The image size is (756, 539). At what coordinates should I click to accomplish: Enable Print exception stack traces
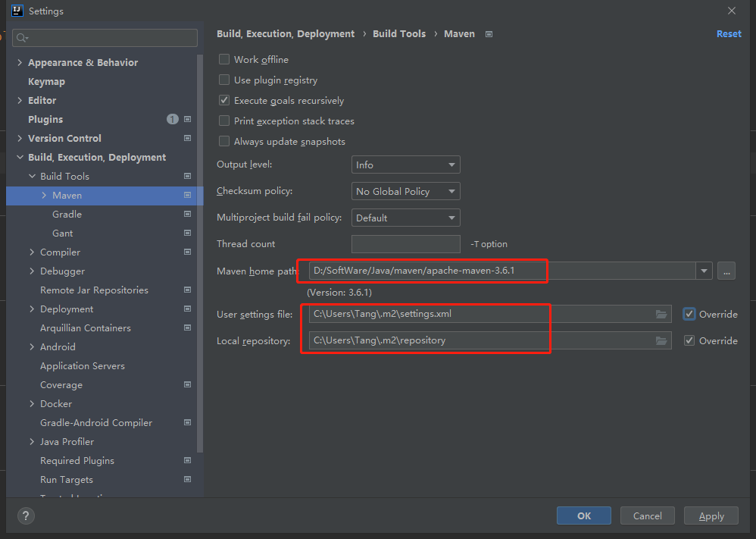[x=224, y=121]
